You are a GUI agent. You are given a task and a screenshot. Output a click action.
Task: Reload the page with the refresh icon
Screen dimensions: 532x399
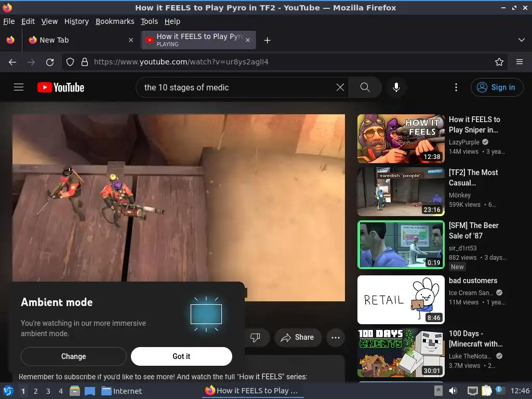50,62
